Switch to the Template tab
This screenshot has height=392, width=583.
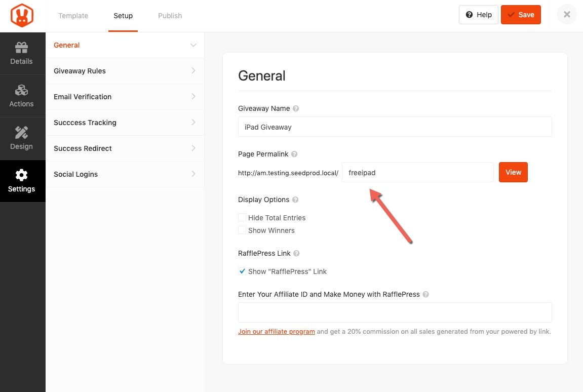click(73, 16)
